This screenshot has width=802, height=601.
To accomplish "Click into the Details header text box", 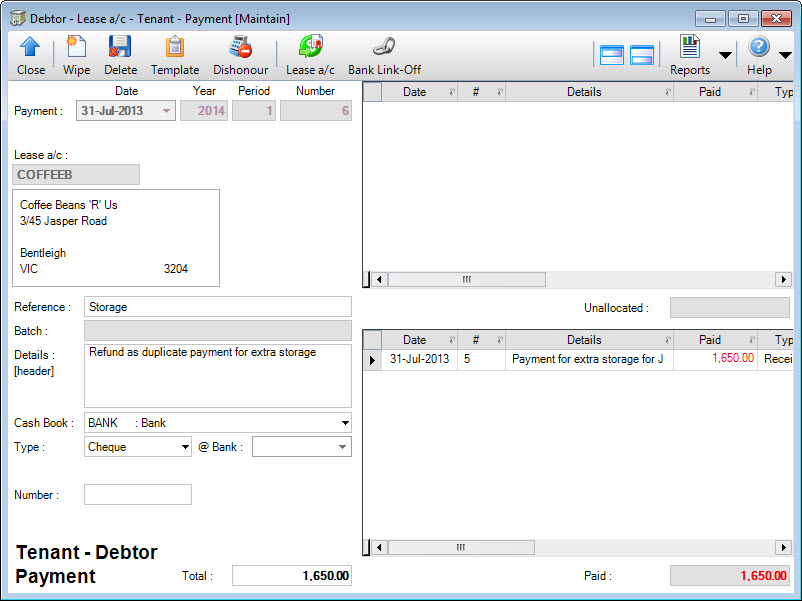I will coord(218,376).
